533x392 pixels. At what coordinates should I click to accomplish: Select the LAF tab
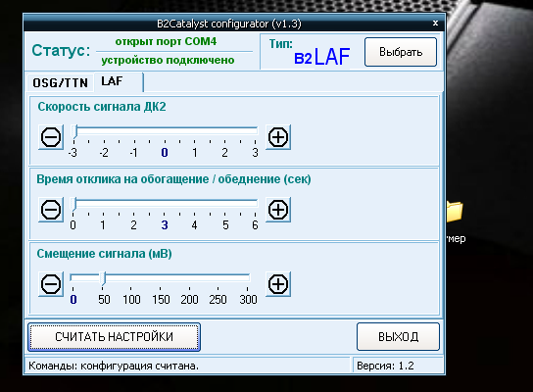[119, 81]
